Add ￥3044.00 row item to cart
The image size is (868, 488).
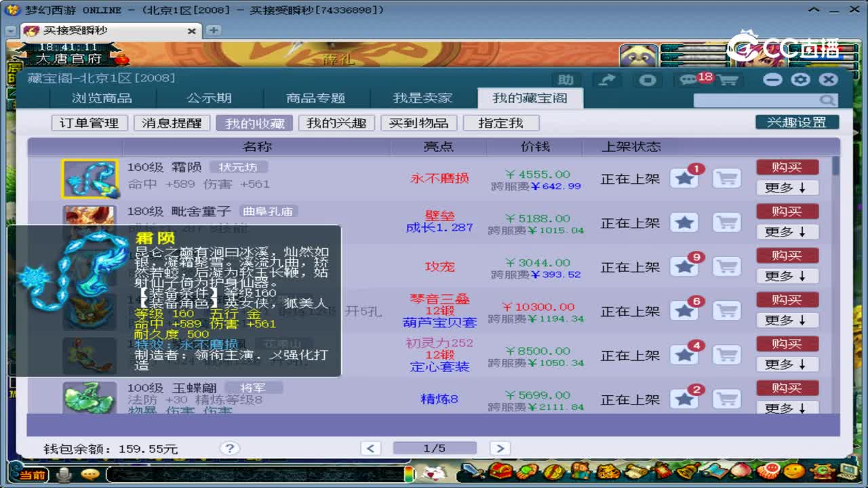(x=727, y=267)
